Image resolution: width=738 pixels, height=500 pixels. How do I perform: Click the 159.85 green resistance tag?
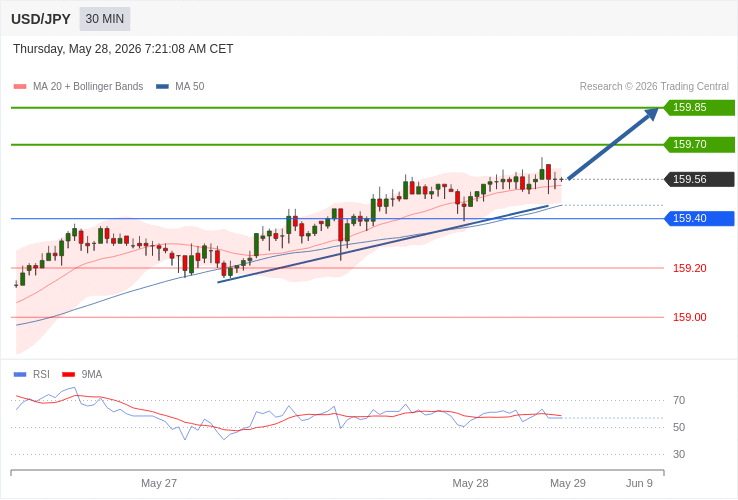[699, 107]
